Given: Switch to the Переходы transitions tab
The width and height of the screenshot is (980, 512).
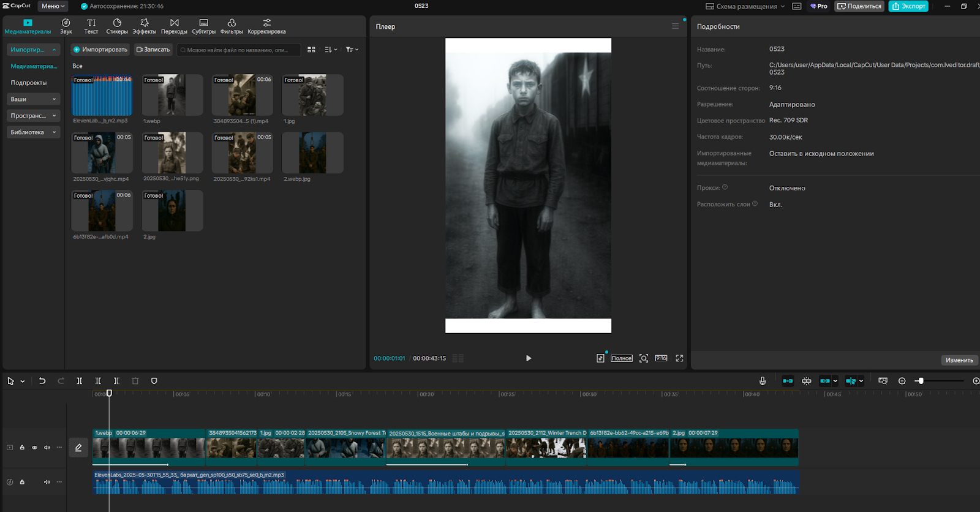Looking at the screenshot, I should (174, 26).
